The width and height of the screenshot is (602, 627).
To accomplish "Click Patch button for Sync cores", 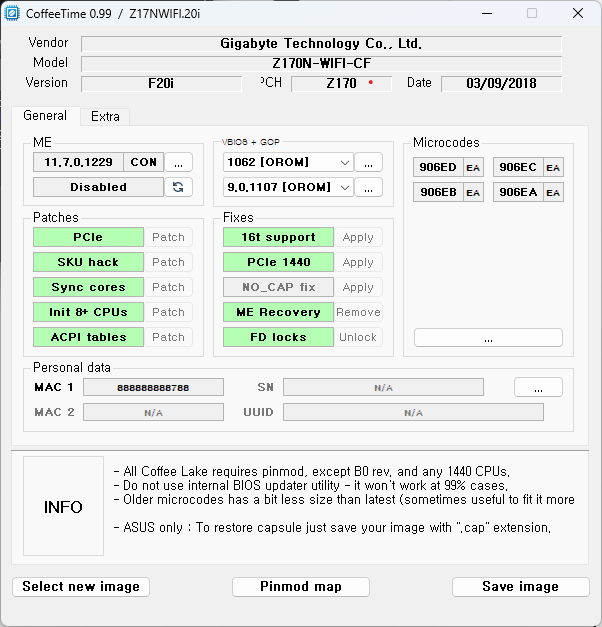I will tap(168, 287).
